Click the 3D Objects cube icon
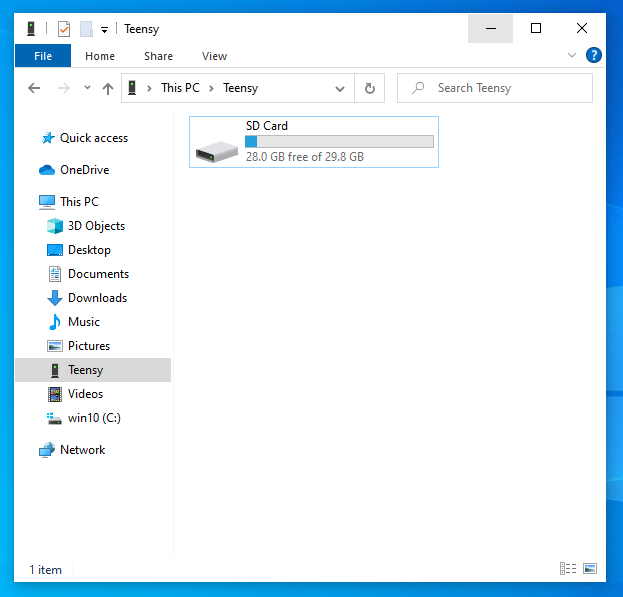This screenshot has height=597, width=623. [55, 226]
